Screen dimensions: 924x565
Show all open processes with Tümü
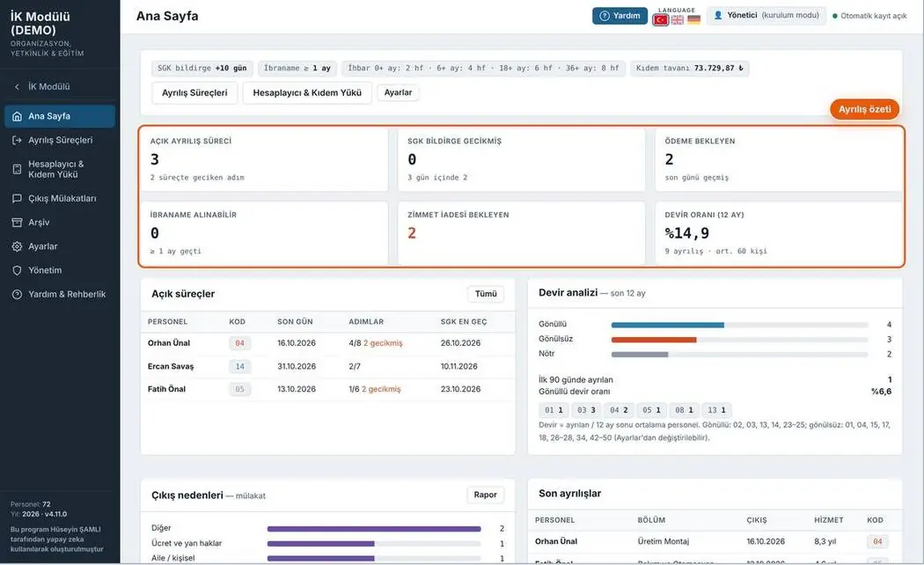[486, 293]
